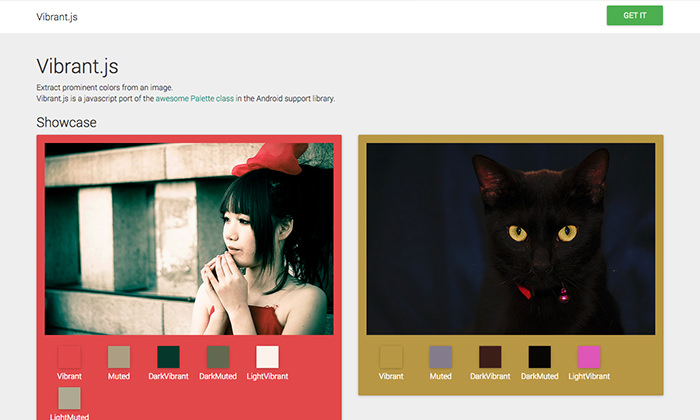
Task: Click the LightVibrant label in the cat card
Action: coord(589,376)
